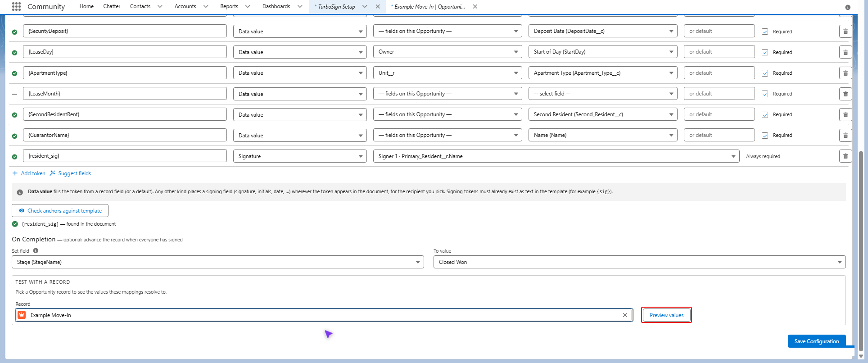Open the Chatter nav item

pos(112,6)
